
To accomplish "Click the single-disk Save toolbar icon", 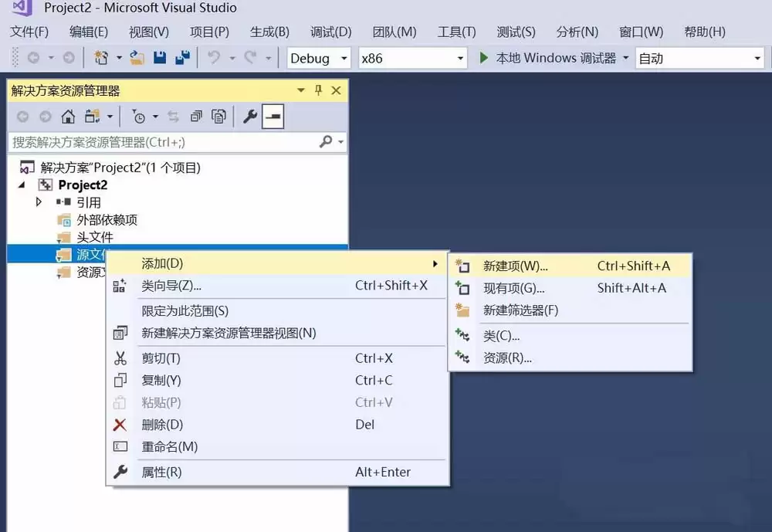I will coord(160,58).
